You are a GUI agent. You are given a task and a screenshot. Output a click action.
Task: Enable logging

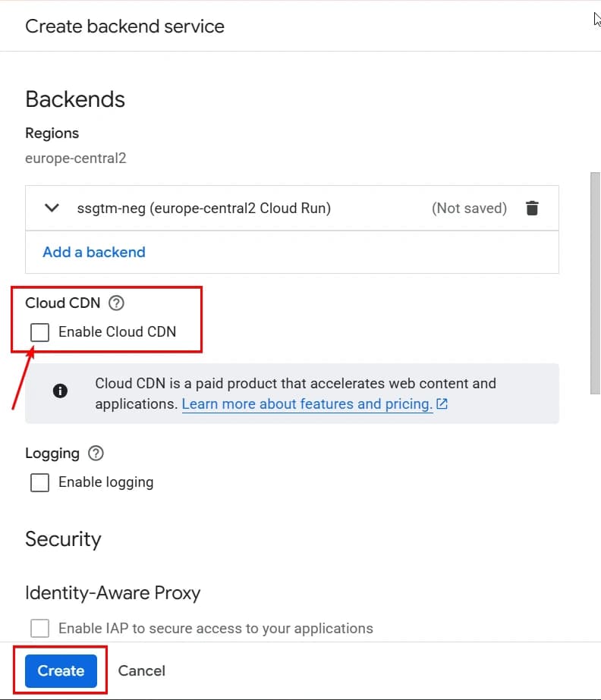click(x=39, y=482)
